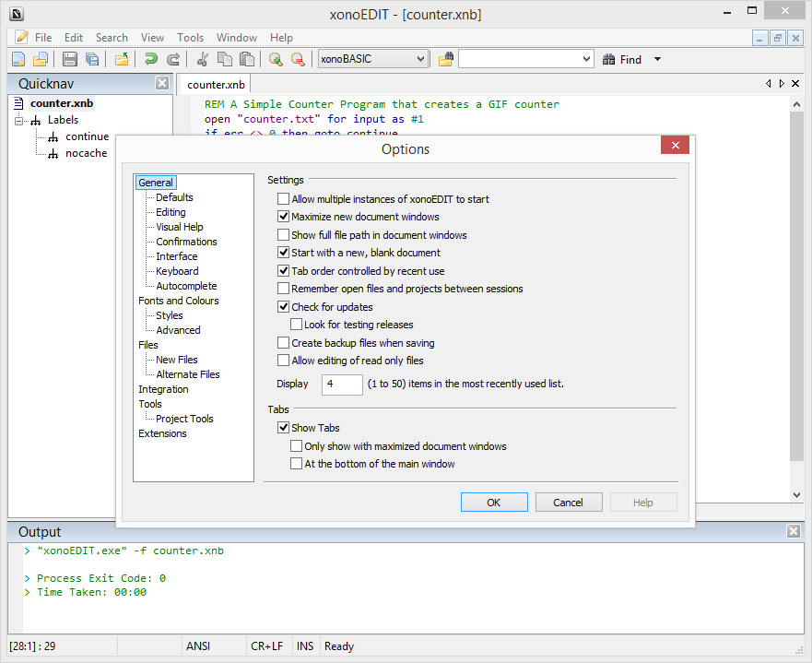Open the Tools menu
The height and width of the screenshot is (663, 812).
tap(190, 37)
